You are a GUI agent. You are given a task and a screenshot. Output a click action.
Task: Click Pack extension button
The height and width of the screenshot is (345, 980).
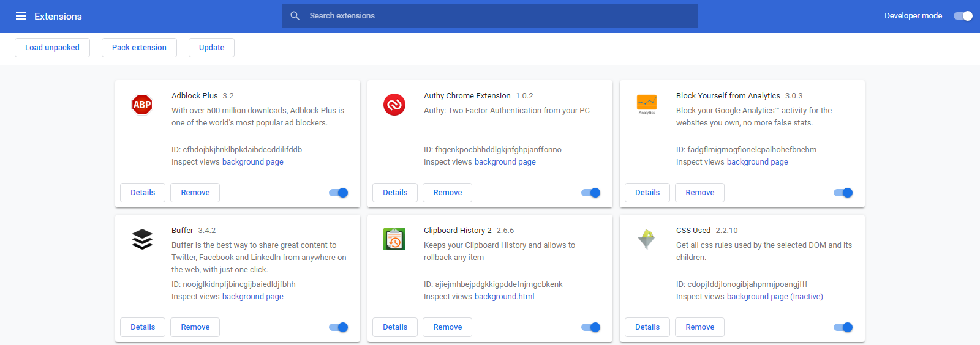tap(139, 48)
